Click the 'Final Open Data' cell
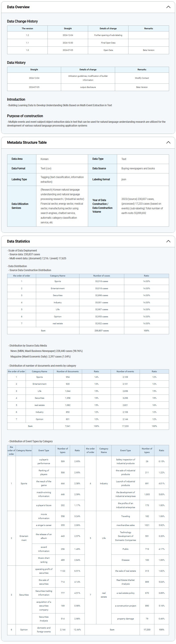Image resolution: width=176 pixels, height=644 pixels. (x=108, y=43)
